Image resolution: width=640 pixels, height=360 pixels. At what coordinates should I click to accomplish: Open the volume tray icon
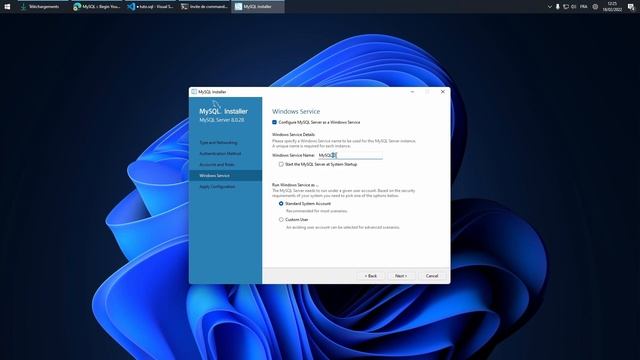(x=574, y=7)
